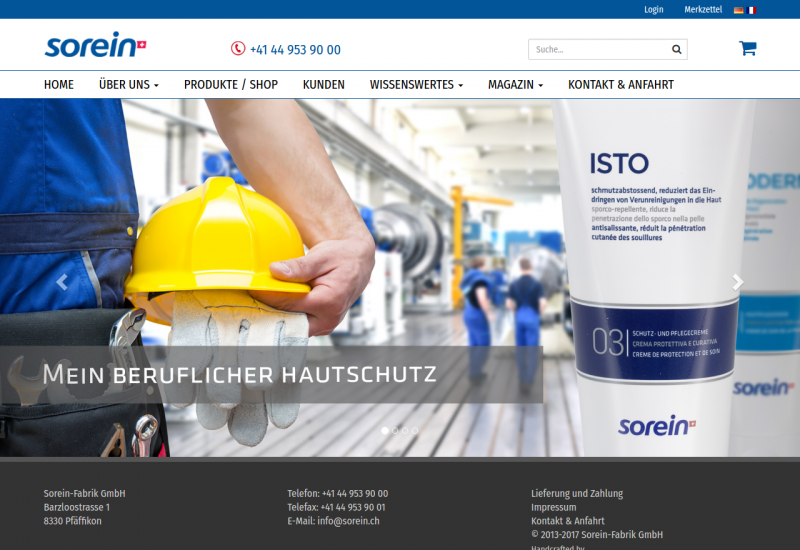Select the third carousel indicator dot
Image resolution: width=800 pixels, height=550 pixels.
405,430
